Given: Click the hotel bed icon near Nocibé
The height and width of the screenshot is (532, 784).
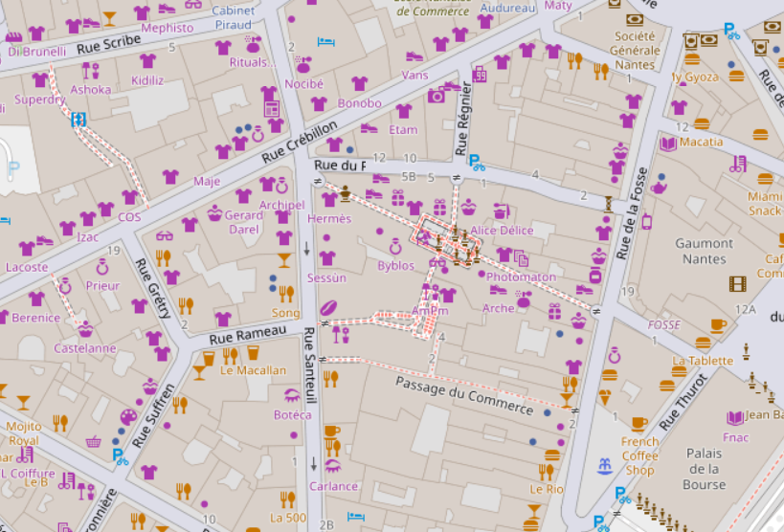Looking at the screenshot, I should tap(326, 41).
